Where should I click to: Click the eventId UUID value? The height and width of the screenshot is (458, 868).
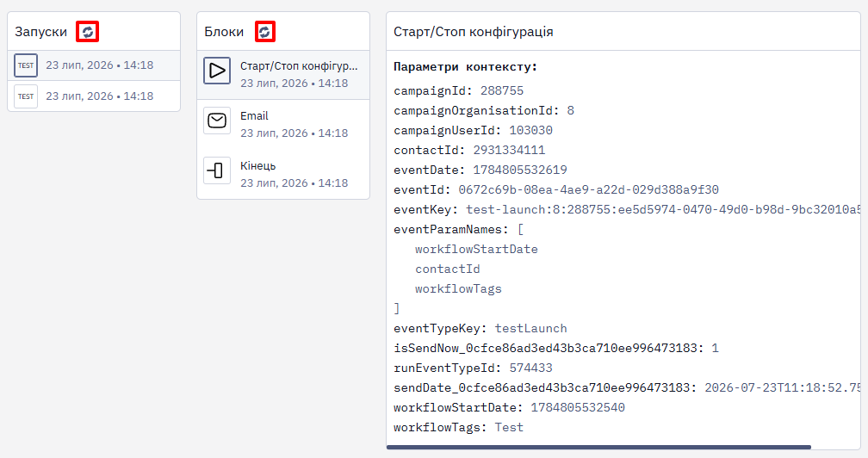[x=588, y=189]
